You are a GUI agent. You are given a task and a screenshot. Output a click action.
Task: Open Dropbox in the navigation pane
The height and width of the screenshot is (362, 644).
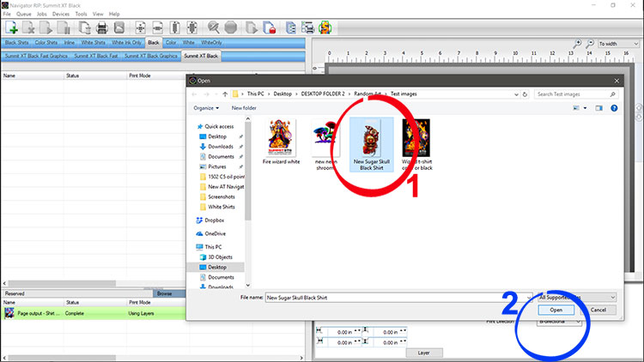pos(216,220)
